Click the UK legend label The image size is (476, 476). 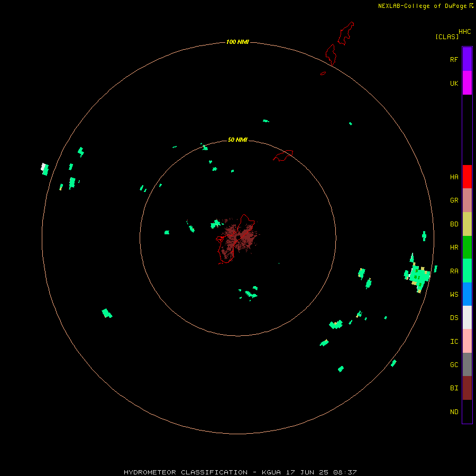pos(454,83)
